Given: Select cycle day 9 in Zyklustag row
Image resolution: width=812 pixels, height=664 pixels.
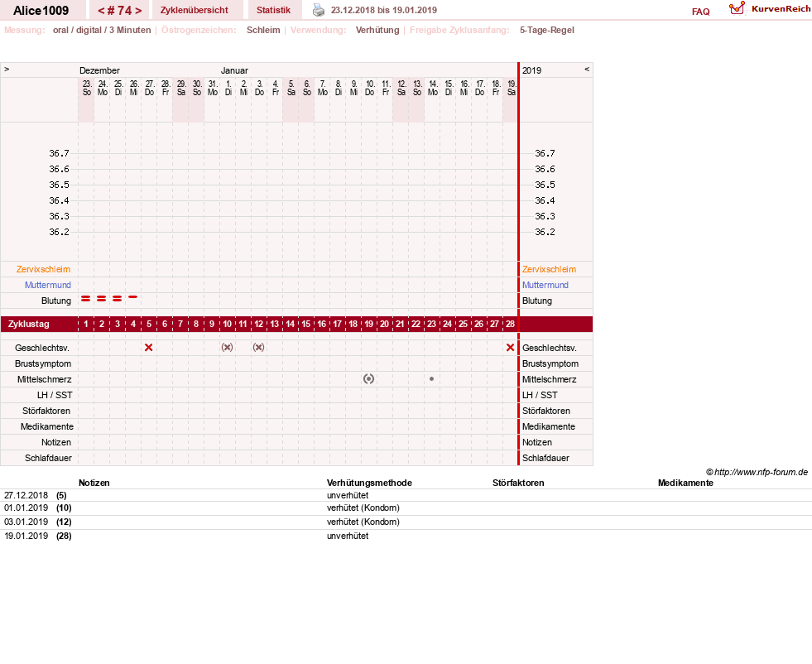Looking at the screenshot, I should click(212, 324).
